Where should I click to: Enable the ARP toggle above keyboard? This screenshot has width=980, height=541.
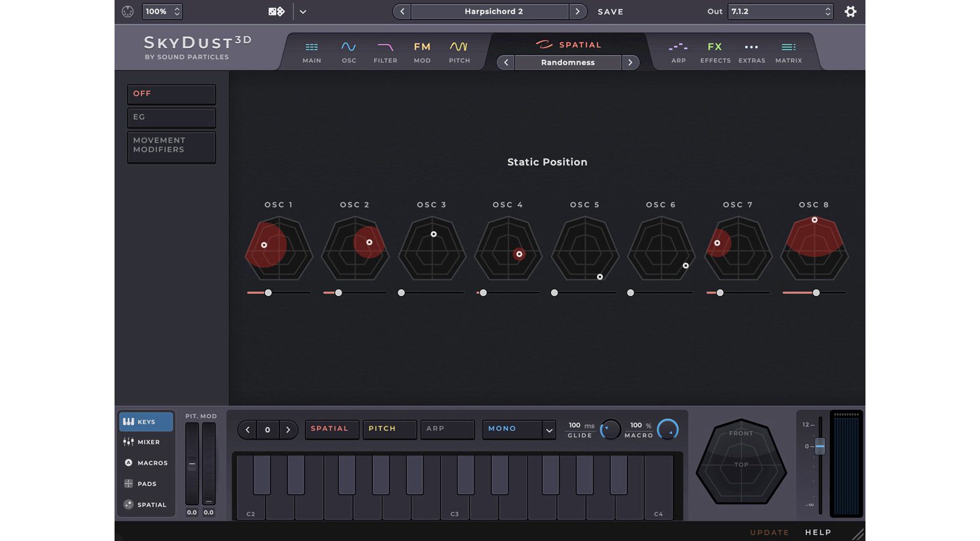point(447,429)
